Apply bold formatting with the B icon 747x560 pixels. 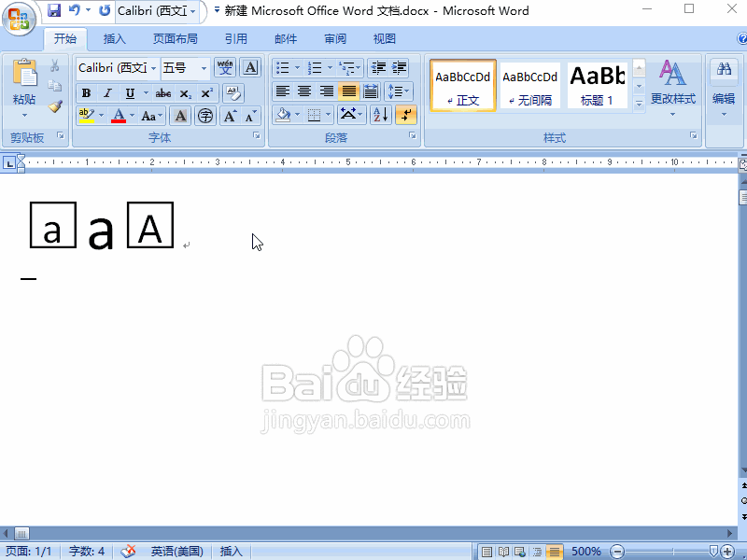[86, 92]
